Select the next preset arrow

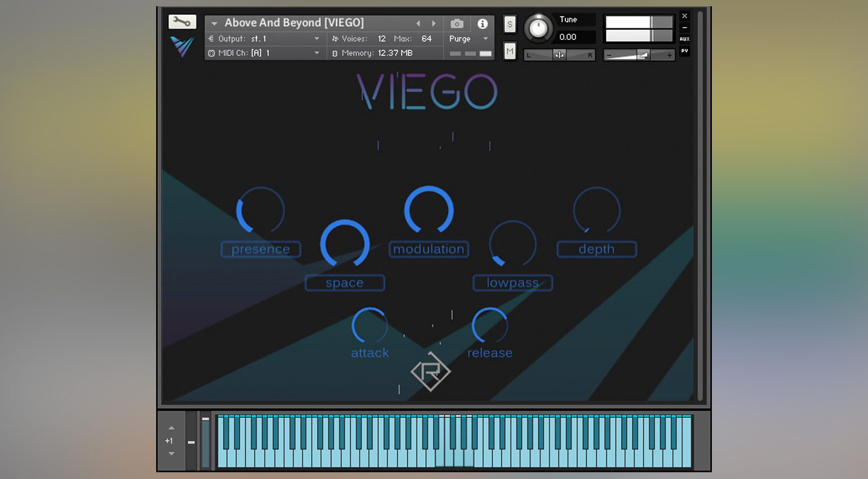(433, 23)
